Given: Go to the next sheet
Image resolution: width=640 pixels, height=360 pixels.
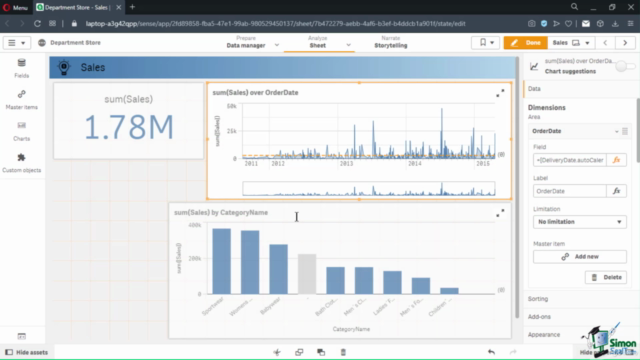Looking at the screenshot, I should click(625, 42).
